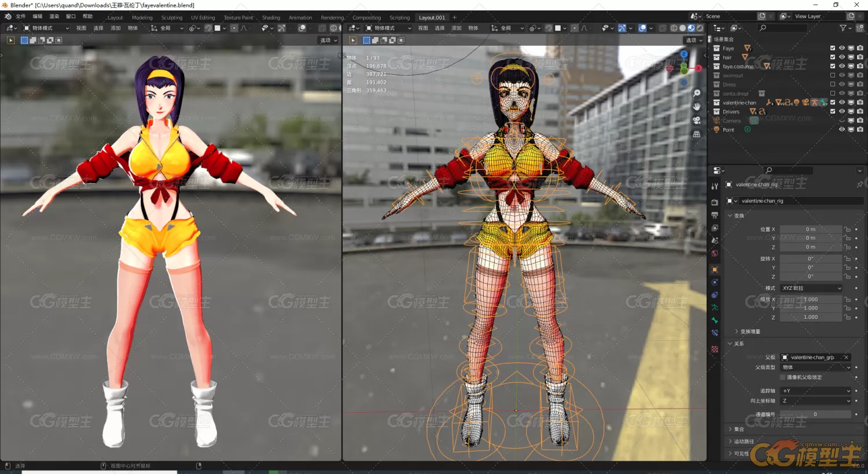
Task: Hide the Point light eye icon
Action: [x=842, y=130]
